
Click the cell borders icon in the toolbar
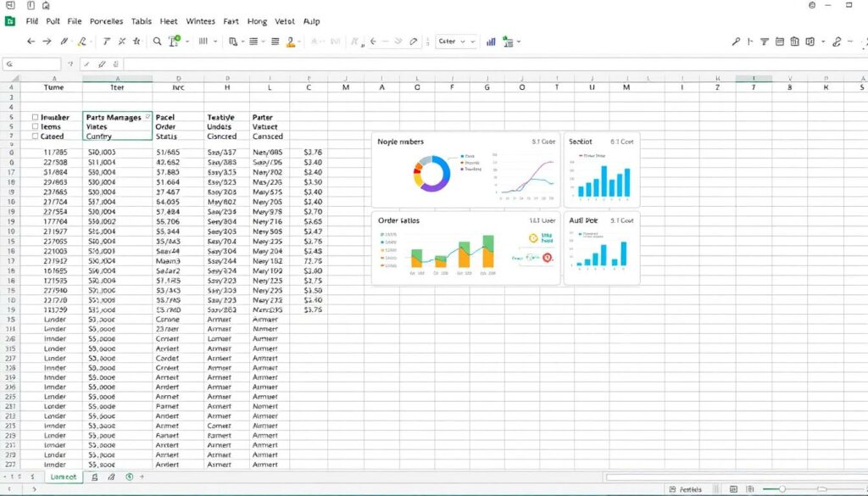pyautogui.click(x=233, y=42)
